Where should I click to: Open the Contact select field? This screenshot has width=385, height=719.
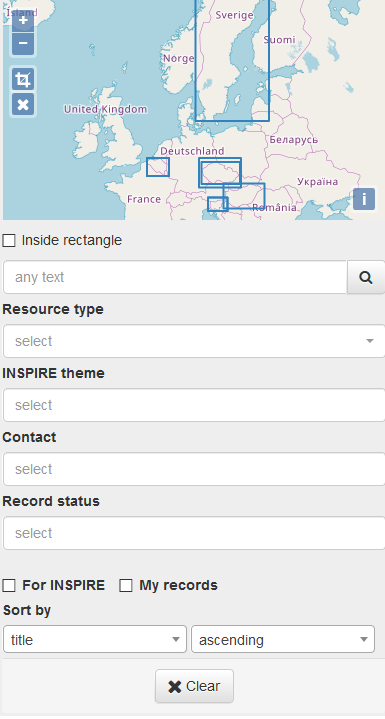click(x=194, y=469)
